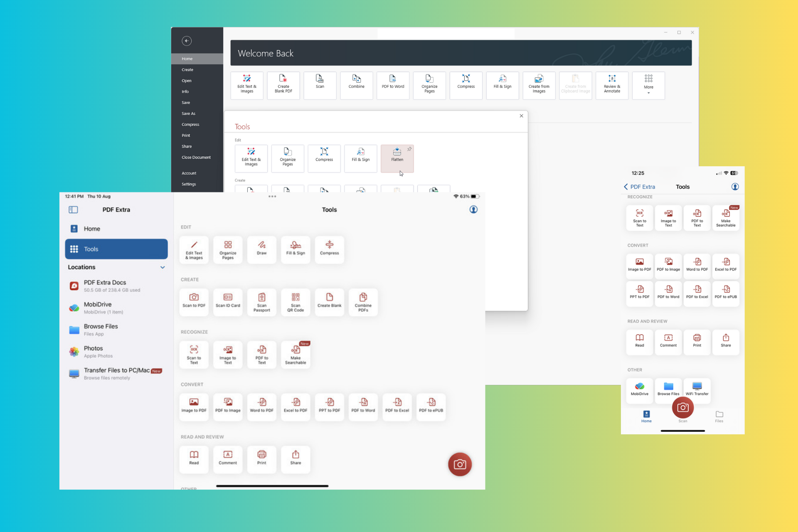Tap the red floating camera button on iPad
The image size is (798, 532).
tap(460, 464)
